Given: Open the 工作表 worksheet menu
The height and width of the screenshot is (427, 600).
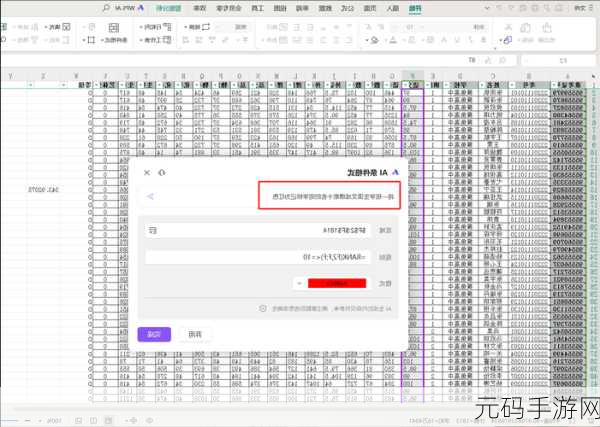Looking at the screenshot, I should tap(155, 40).
